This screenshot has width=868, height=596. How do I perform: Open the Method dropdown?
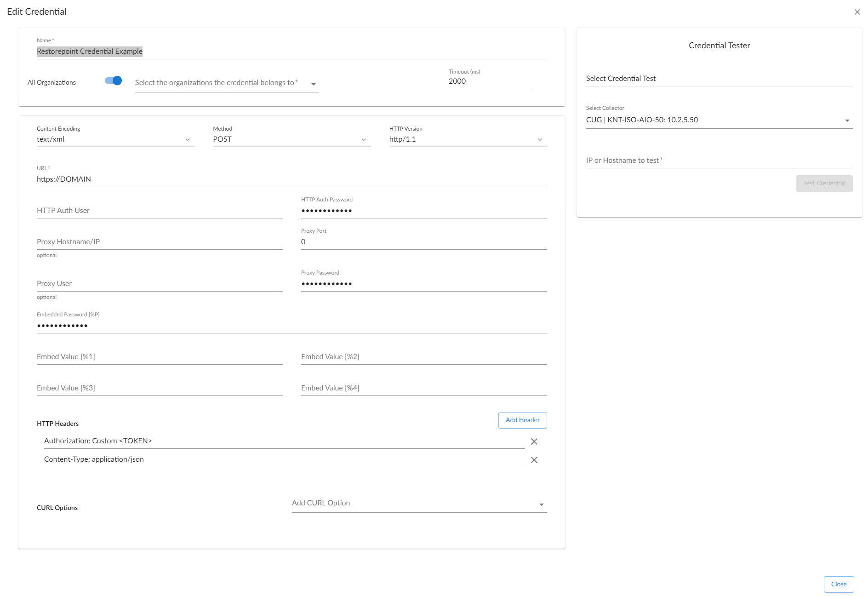363,139
